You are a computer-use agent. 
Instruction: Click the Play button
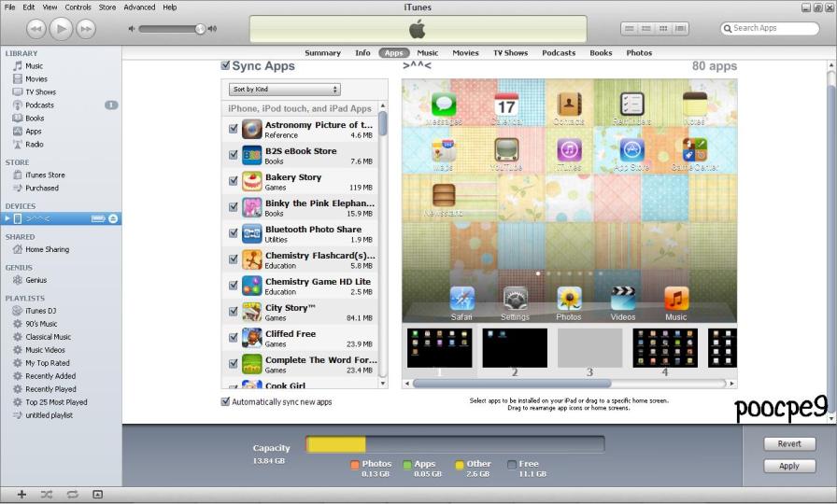(61, 29)
